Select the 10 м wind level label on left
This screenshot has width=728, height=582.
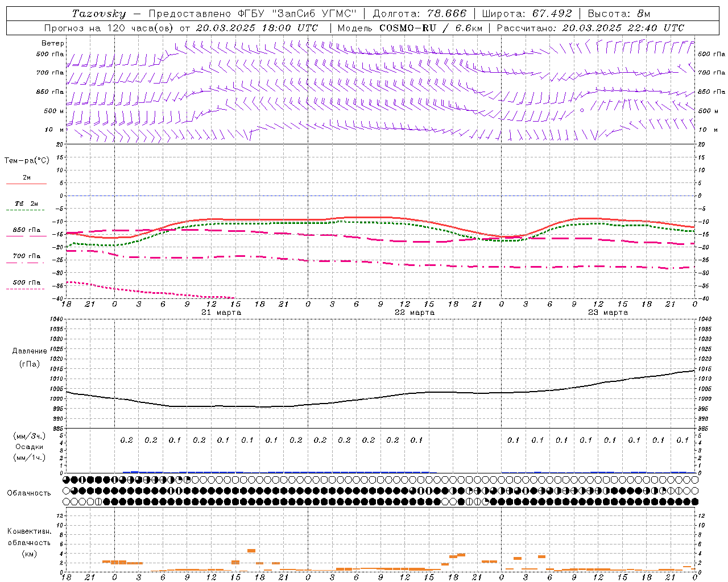55,130
